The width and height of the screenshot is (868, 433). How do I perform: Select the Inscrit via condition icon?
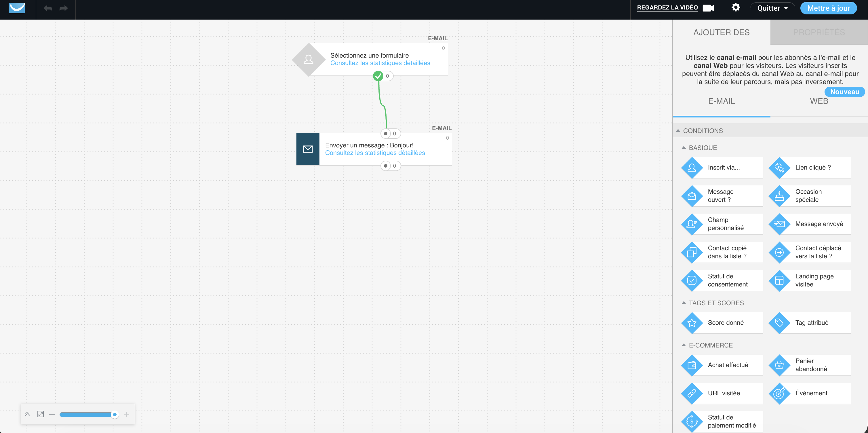pos(692,168)
